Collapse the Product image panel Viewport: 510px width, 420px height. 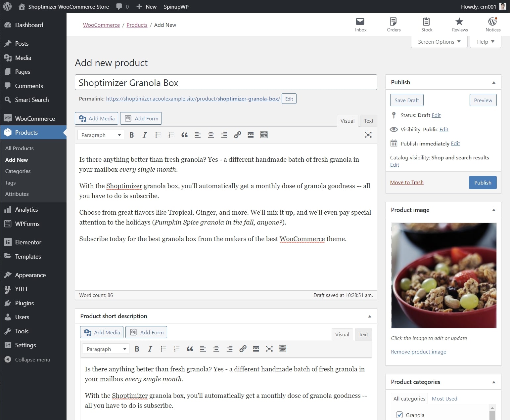pos(494,210)
